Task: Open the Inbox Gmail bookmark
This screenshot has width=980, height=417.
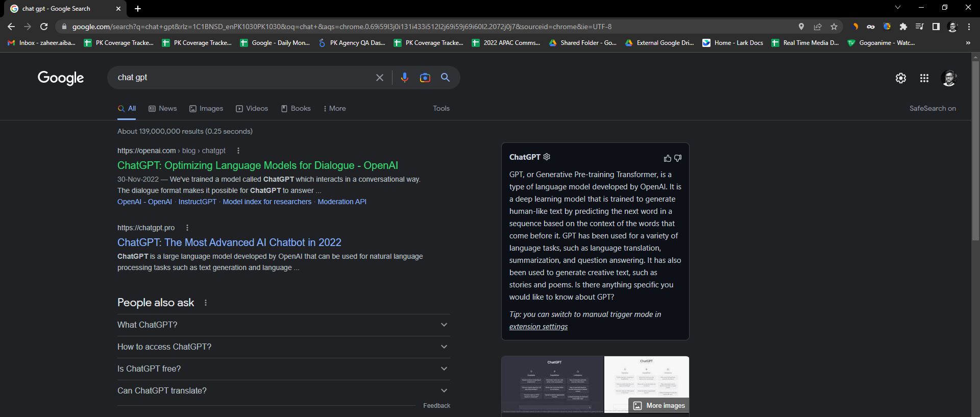Action: pyautogui.click(x=41, y=43)
